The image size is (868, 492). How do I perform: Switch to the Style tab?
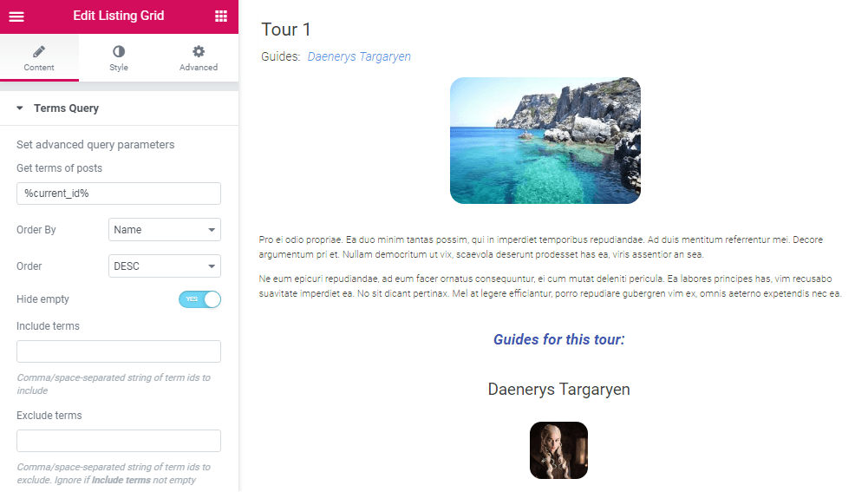coord(119,57)
